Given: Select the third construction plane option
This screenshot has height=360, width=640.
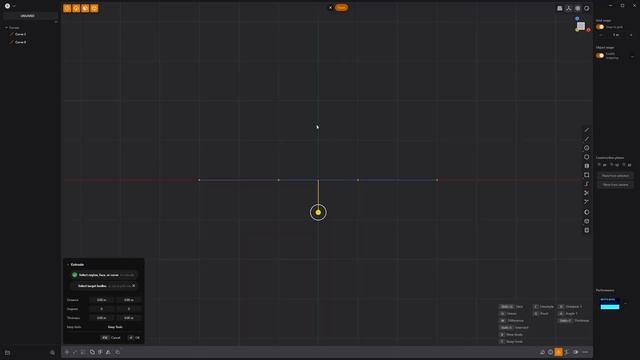Looking at the screenshot, I should click(x=627, y=165).
